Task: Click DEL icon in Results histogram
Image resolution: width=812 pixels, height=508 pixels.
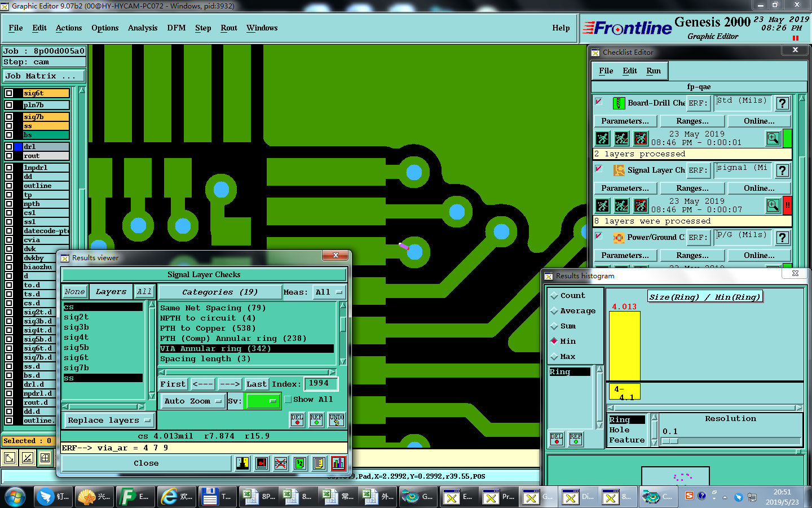Action: click(557, 439)
